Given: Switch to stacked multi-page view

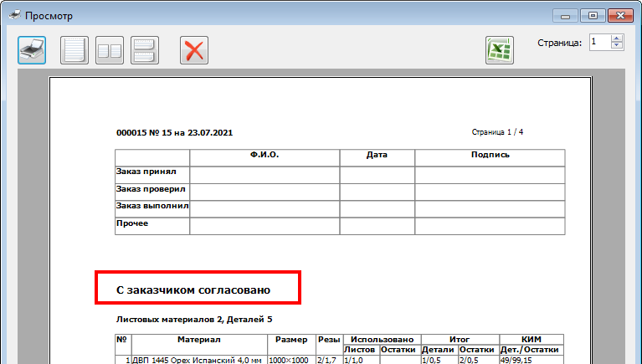Looking at the screenshot, I should tap(145, 50).
